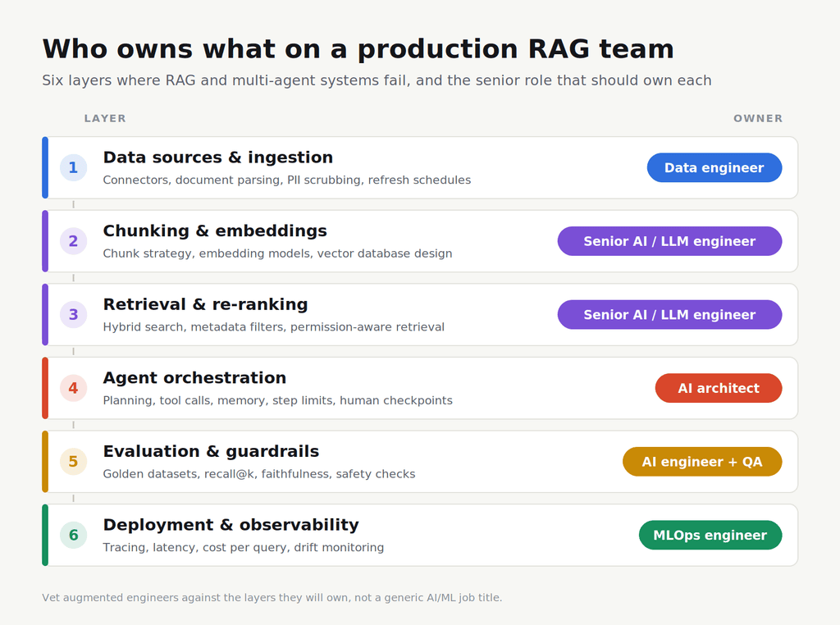Select the Senior AI / LLM engineer pill for Retrieval
Screen dimensions: 840x625
[669, 314]
